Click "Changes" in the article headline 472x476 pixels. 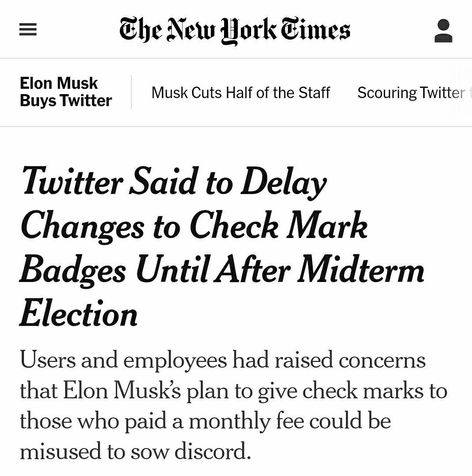pyautogui.click(x=82, y=226)
